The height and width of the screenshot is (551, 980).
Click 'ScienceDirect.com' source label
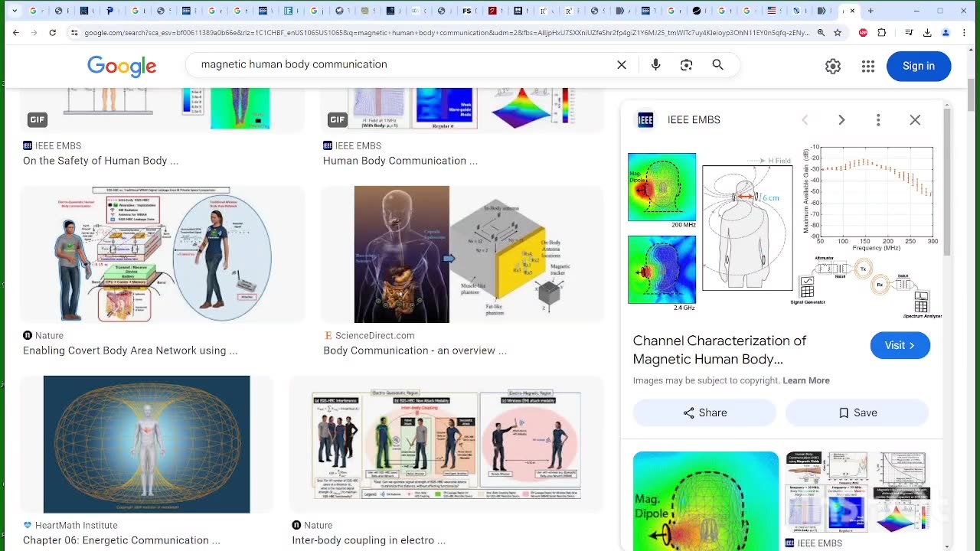[374, 335]
